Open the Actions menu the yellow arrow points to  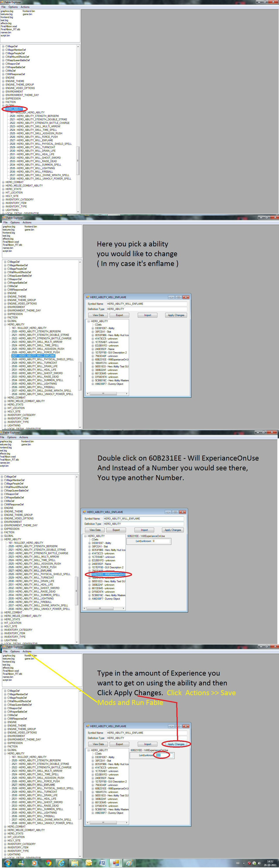[x=27, y=652]
